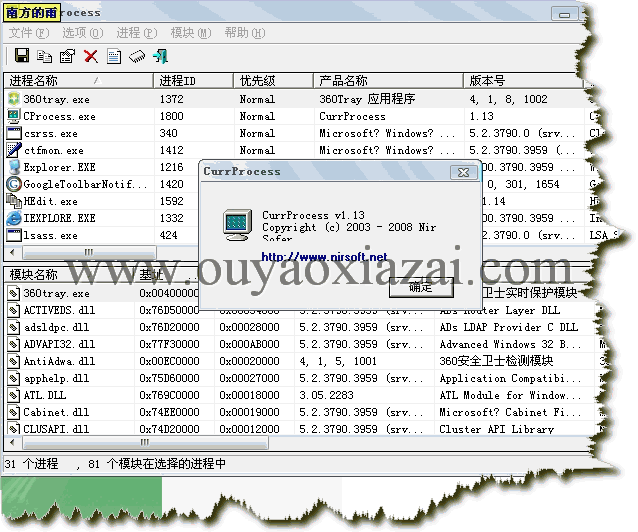Select the CurrProcess product name cell
The height and width of the screenshot is (532, 638).
[352, 116]
